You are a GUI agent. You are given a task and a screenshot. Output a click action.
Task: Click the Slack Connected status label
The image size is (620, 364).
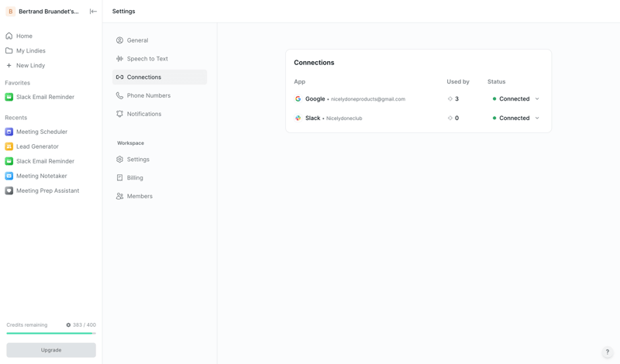coord(514,118)
